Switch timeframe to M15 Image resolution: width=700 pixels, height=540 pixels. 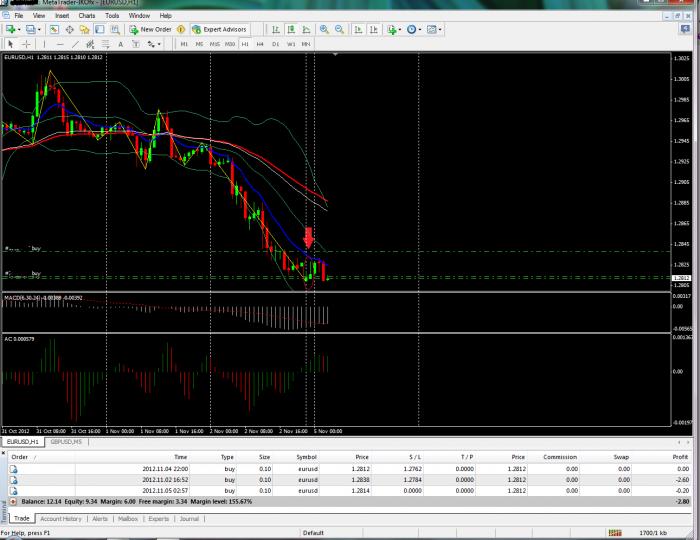point(215,44)
